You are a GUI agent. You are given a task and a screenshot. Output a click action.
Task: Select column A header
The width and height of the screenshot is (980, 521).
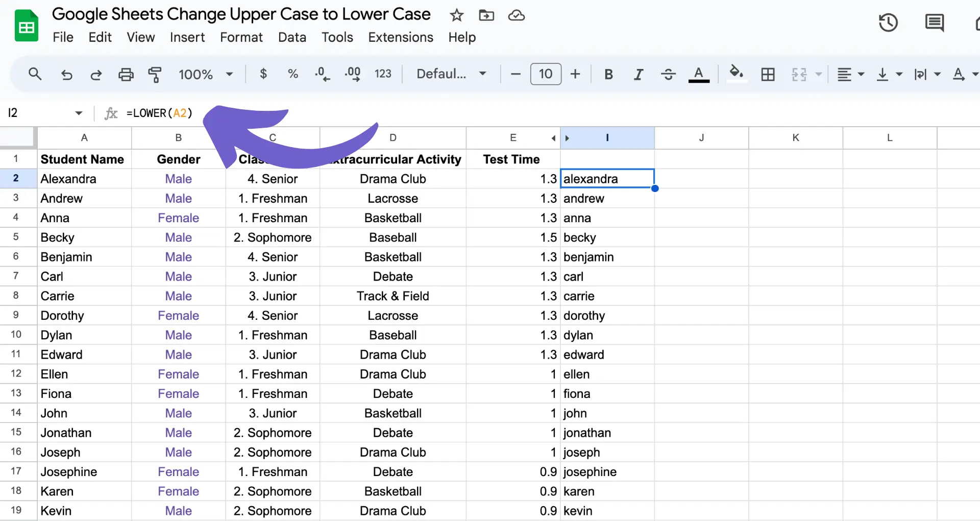[84, 138]
